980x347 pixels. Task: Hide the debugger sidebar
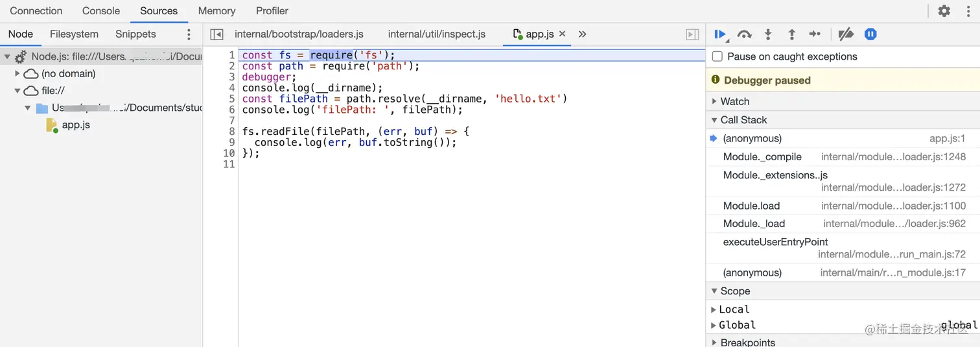click(692, 34)
